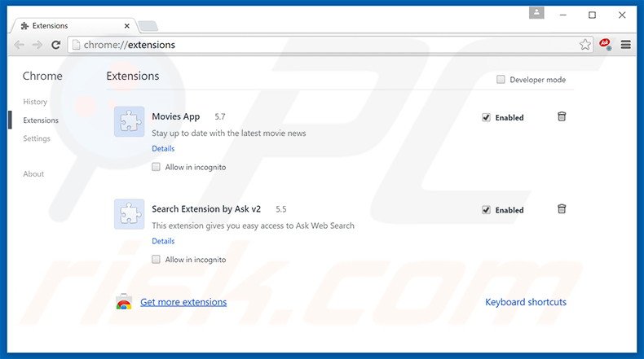Image resolution: width=644 pixels, height=359 pixels.
Task: Click Get more extensions link
Action: tap(183, 302)
